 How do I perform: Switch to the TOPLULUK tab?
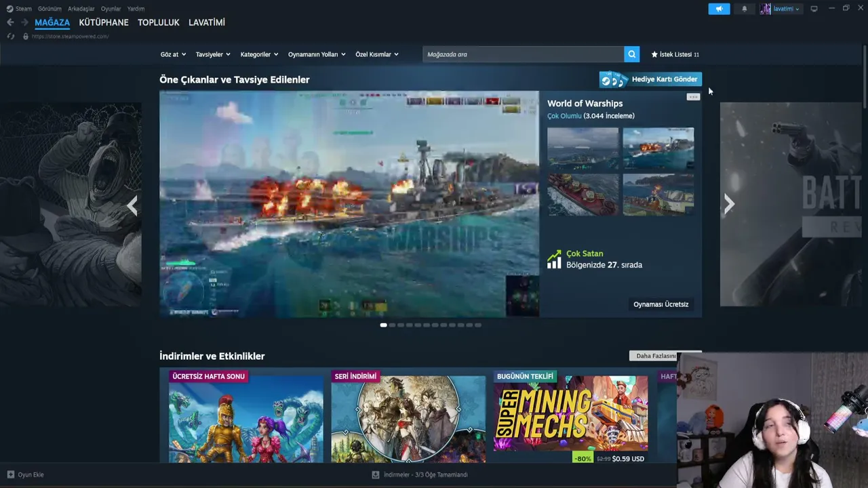coord(159,22)
